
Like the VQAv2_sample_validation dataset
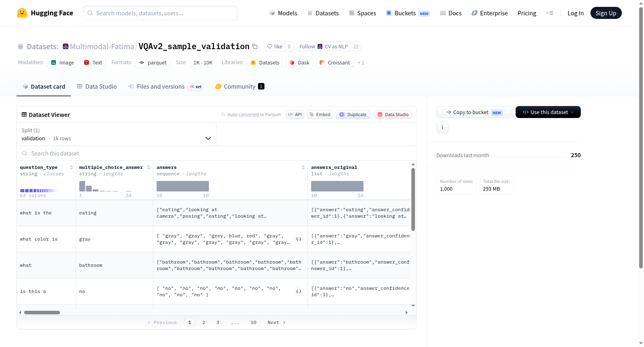click(275, 46)
